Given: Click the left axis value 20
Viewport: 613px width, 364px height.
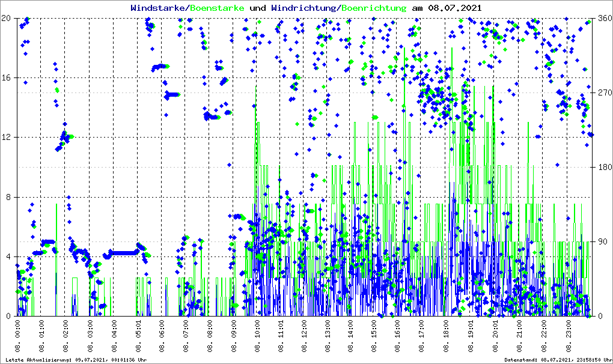Looking at the screenshot, I should (x=6, y=18).
